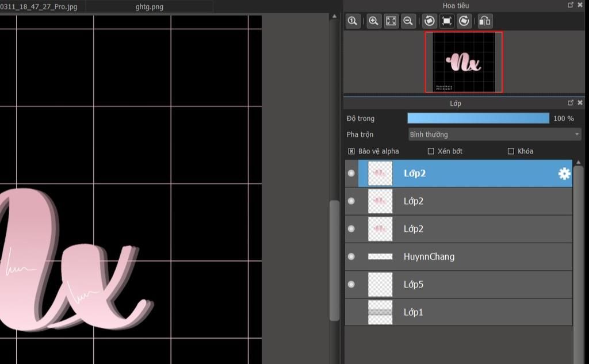Image resolution: width=589 pixels, height=364 pixels.
Task: Zoom out using Navigator magnifier minus
Action: 408,21
